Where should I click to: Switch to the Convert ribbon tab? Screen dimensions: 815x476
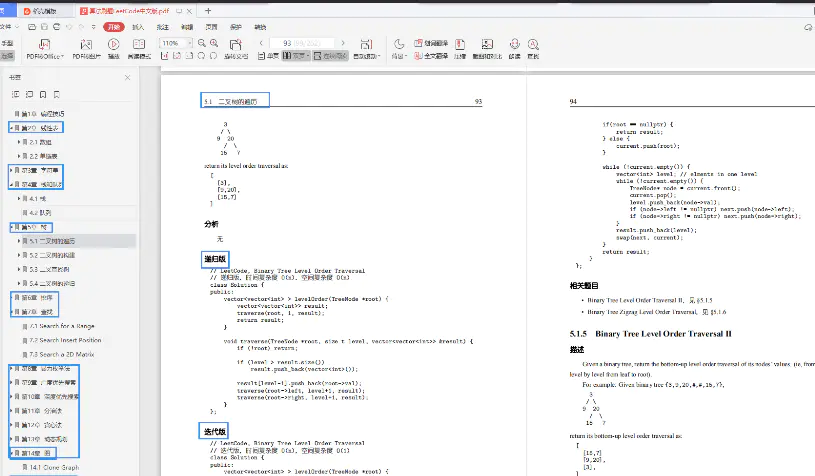[x=260, y=27]
